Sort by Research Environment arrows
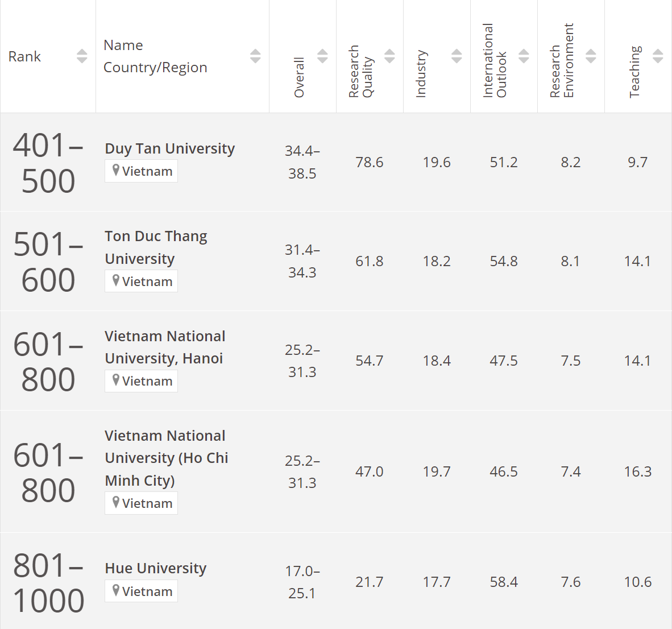672x629 pixels. point(591,56)
